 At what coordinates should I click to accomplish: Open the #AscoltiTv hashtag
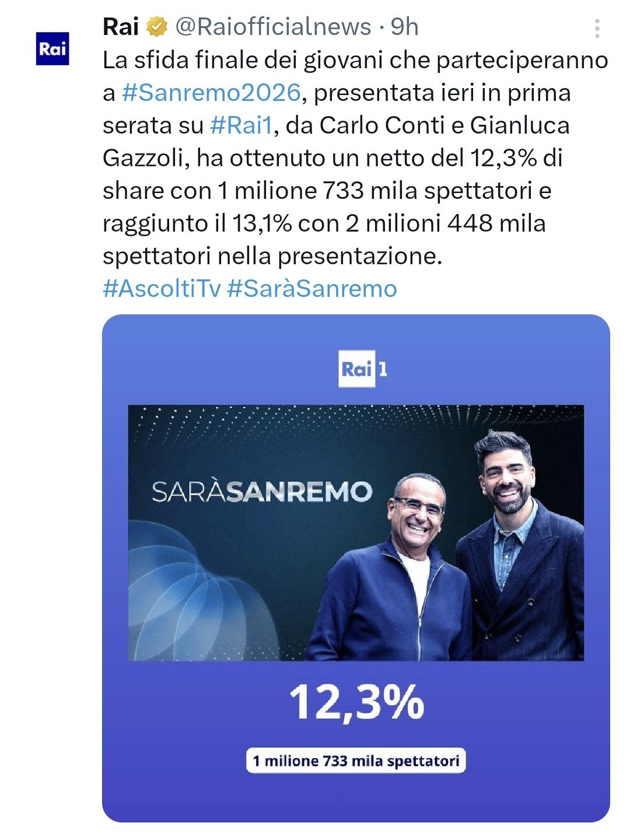(162, 289)
